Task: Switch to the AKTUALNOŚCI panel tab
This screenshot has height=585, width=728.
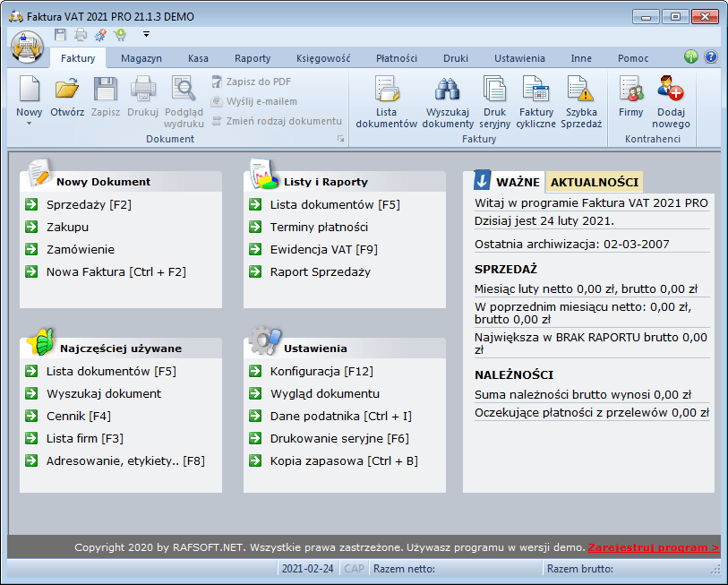Action: click(594, 182)
